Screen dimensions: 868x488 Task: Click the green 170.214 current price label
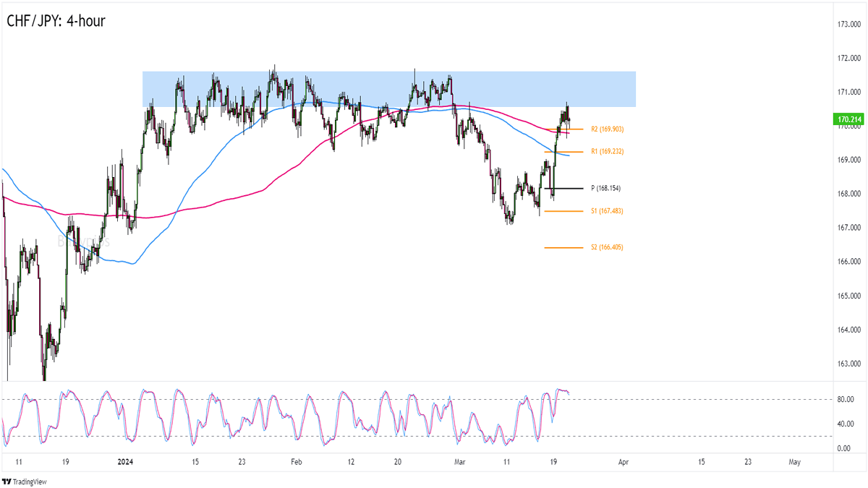pyautogui.click(x=846, y=119)
